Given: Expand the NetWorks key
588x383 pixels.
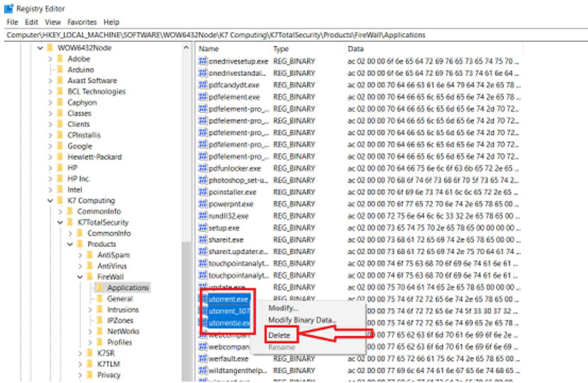Looking at the screenshot, I should tap(90, 331).
